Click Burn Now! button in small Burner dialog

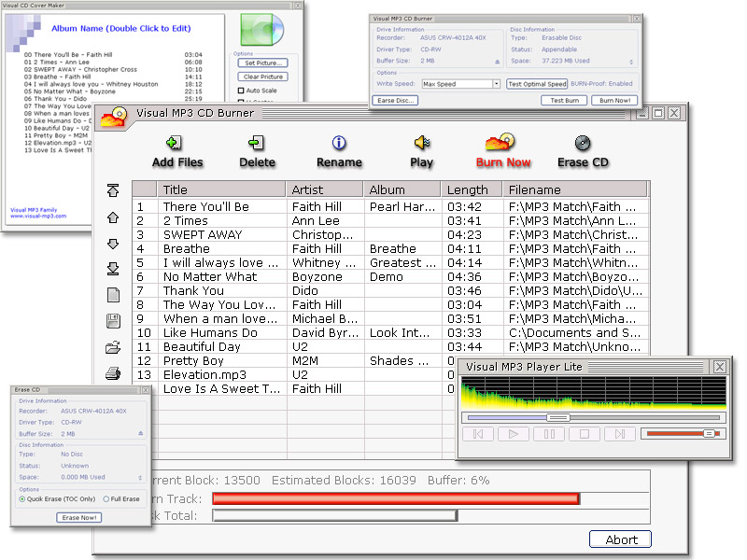[x=614, y=101]
